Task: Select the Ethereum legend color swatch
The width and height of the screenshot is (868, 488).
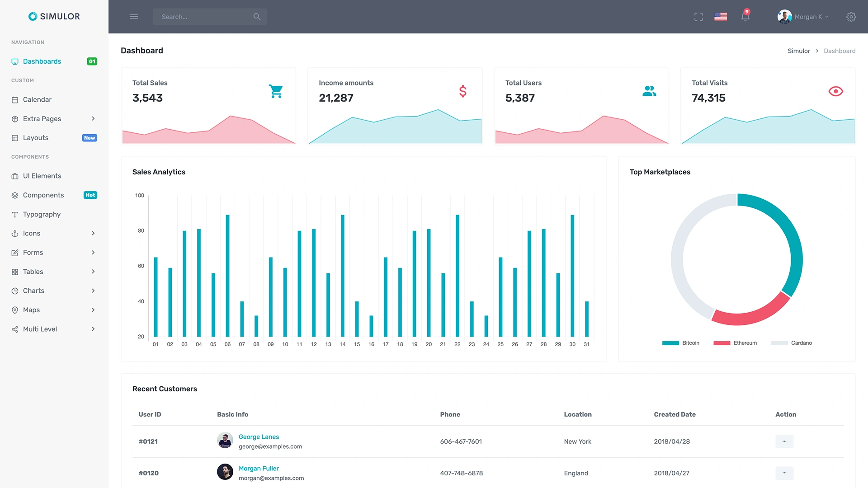Action: point(722,343)
